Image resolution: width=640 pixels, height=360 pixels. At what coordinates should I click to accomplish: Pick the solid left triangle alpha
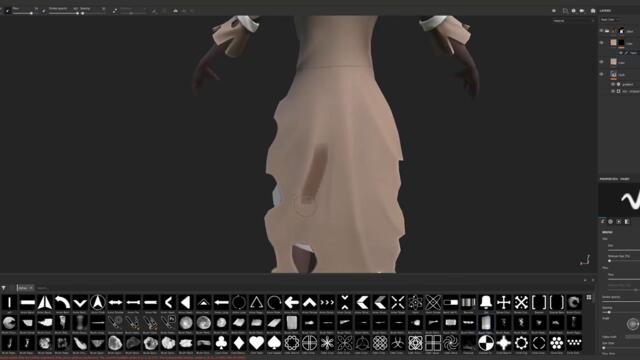186,302
